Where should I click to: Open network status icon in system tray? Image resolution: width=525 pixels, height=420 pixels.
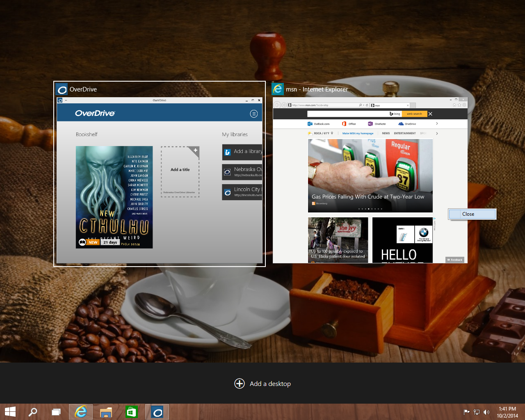477,412
